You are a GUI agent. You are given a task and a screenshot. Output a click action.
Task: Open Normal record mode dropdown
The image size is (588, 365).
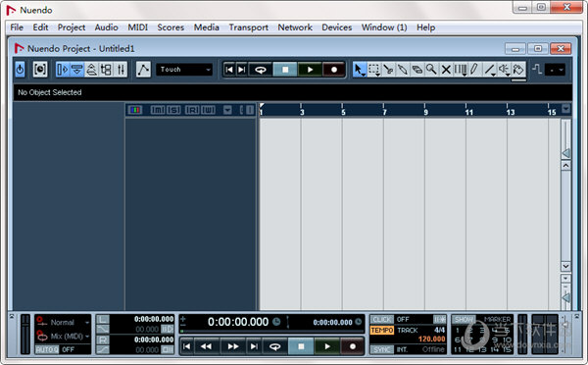[70, 322]
